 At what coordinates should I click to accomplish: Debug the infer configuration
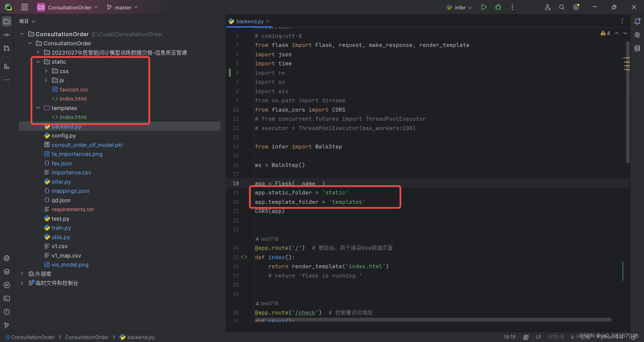pos(498,7)
